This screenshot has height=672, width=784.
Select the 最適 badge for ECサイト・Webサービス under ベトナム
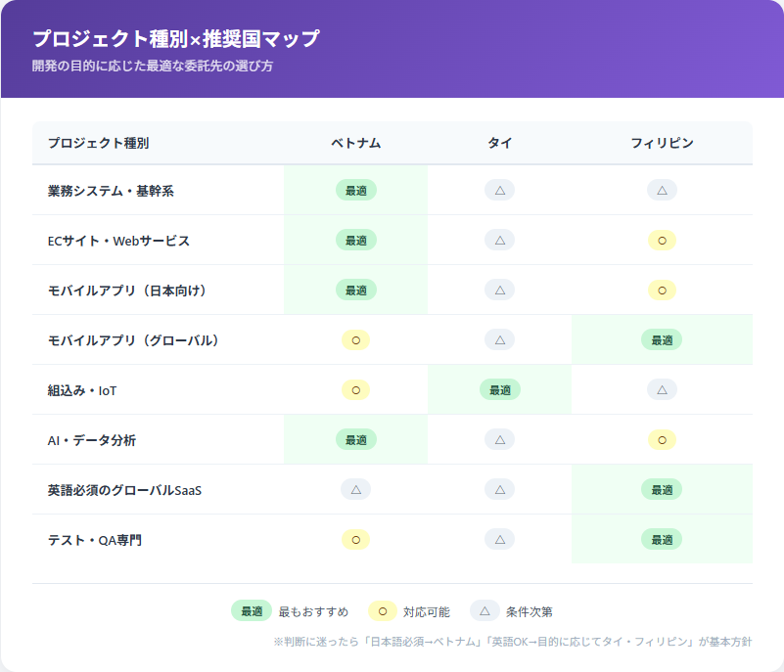click(356, 240)
